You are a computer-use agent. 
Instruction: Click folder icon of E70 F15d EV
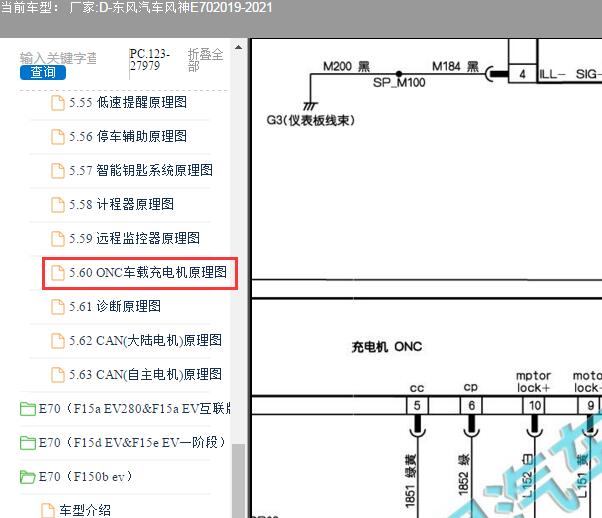click(x=28, y=443)
